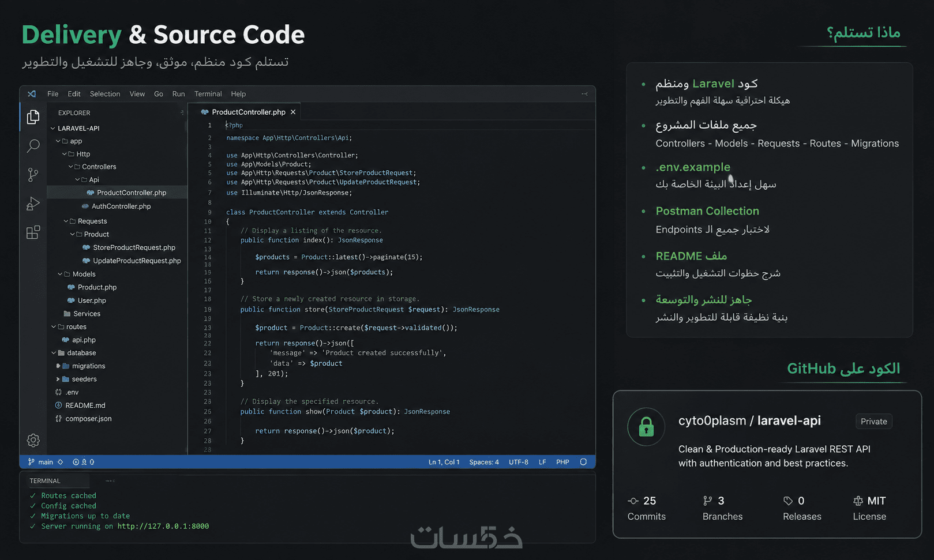Expand the migrations folder
The image size is (934, 560).
(x=58, y=366)
